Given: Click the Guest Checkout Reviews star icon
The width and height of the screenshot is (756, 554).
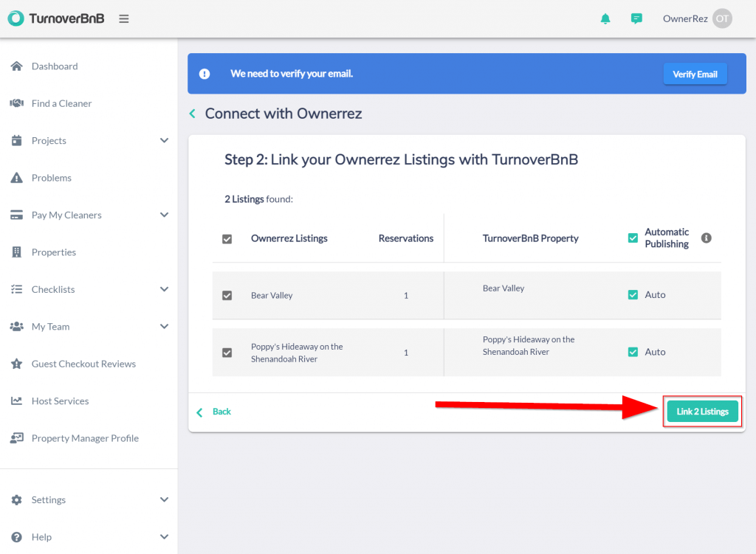Looking at the screenshot, I should point(17,364).
